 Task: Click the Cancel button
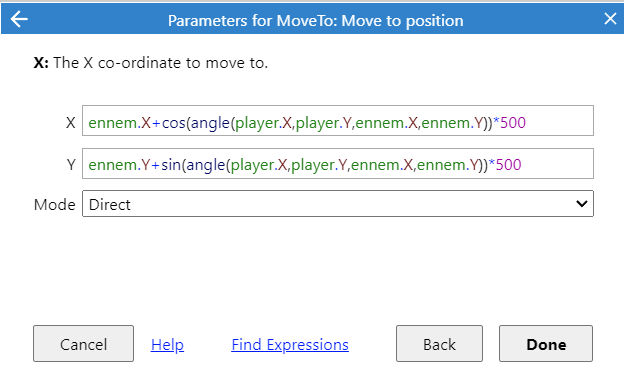coord(84,344)
